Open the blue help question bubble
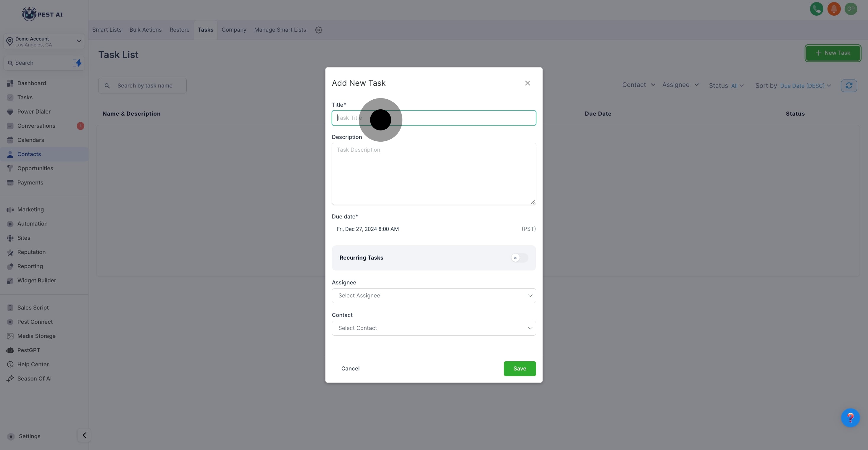Image resolution: width=868 pixels, height=450 pixels. tap(850, 418)
